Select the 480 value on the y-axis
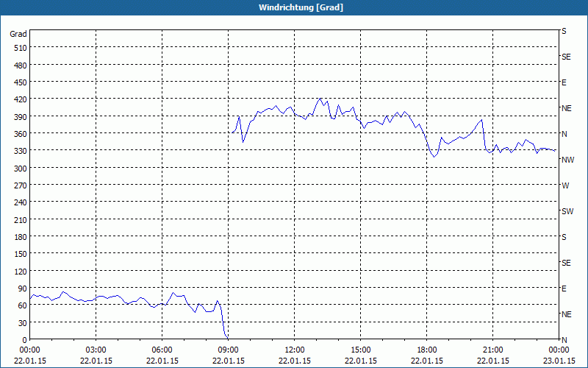The height and width of the screenshot is (368, 588). 21,66
